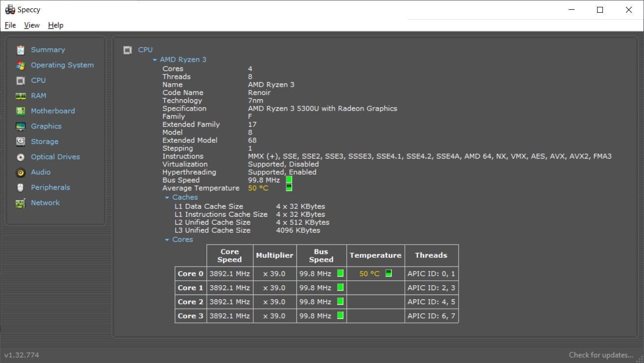Click the Core 0 row label
Screen dimensions: 644x363
pos(191,274)
